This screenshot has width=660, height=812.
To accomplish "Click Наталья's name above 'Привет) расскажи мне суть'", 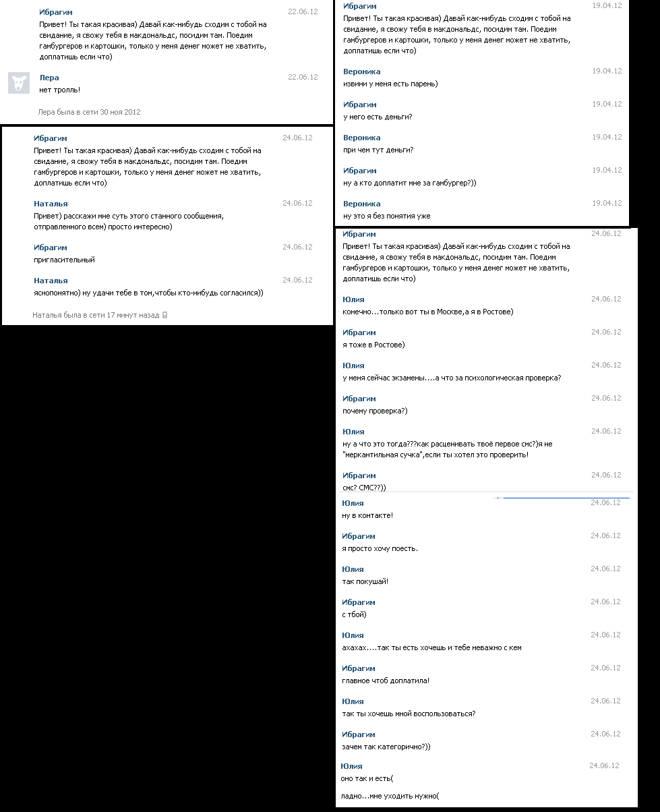I will point(51,204).
